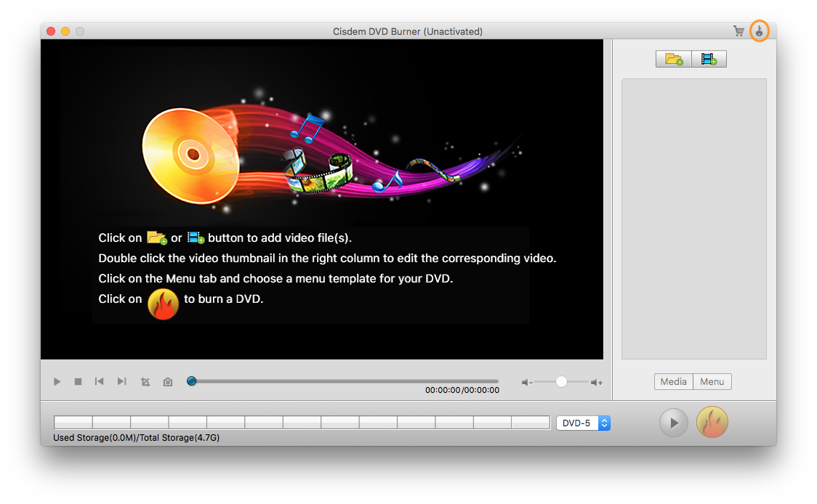
Task: Skip to the previous video
Action: pos(99,382)
